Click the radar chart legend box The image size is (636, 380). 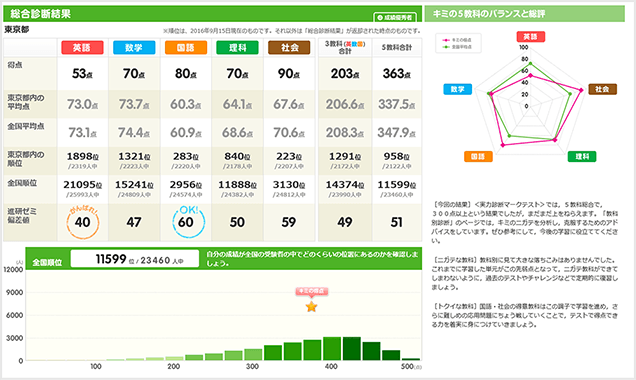click(458, 43)
